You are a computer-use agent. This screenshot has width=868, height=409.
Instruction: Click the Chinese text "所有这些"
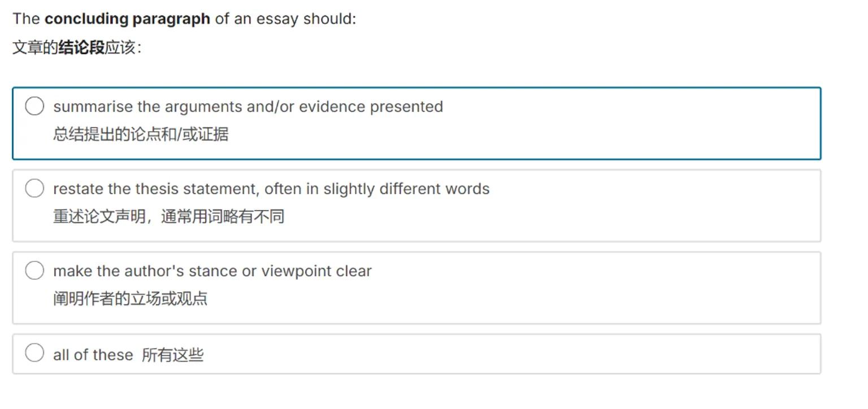tap(172, 355)
